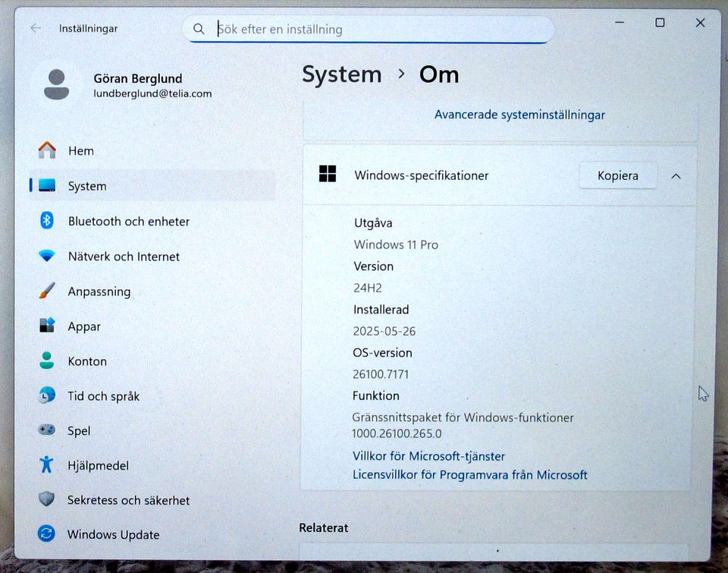Open Avancerade systeminställningar link
The height and width of the screenshot is (573, 728).
[519, 115]
